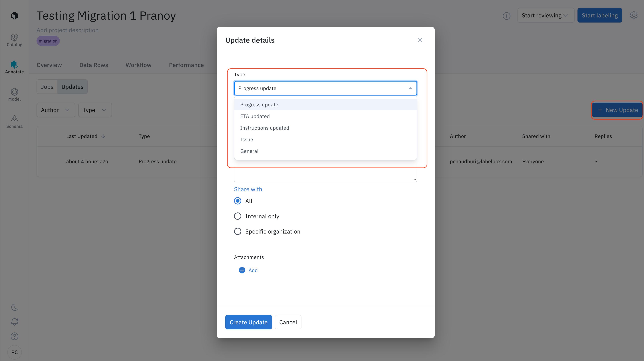The height and width of the screenshot is (361, 644).
Task: Click the Labelbox logo icon
Action: pyautogui.click(x=15, y=15)
